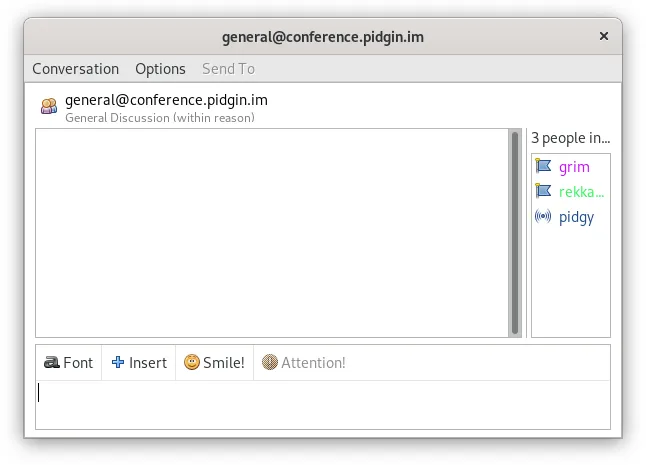This screenshot has height=465, width=646.
Task: Open the Insert dropdown
Action: (139, 362)
